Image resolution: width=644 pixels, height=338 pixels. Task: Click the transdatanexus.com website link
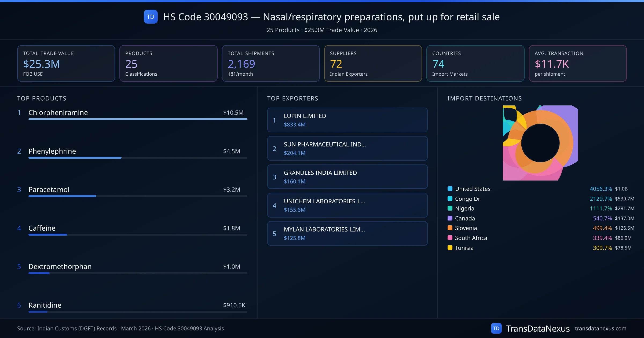(600, 328)
